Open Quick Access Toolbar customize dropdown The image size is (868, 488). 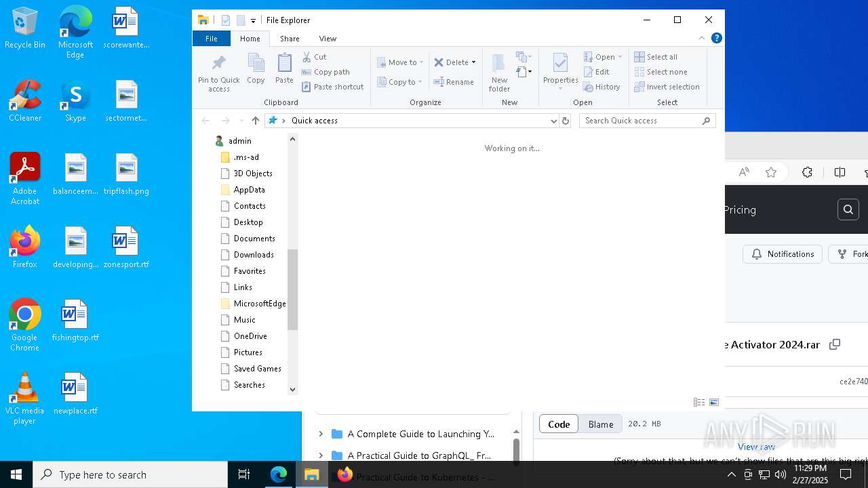coord(253,20)
